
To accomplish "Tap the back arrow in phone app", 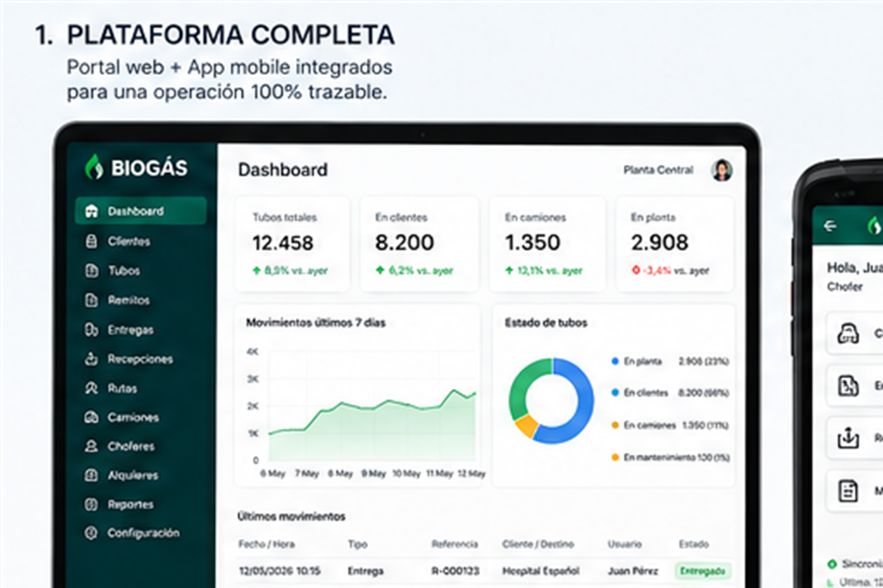I will coord(830,225).
